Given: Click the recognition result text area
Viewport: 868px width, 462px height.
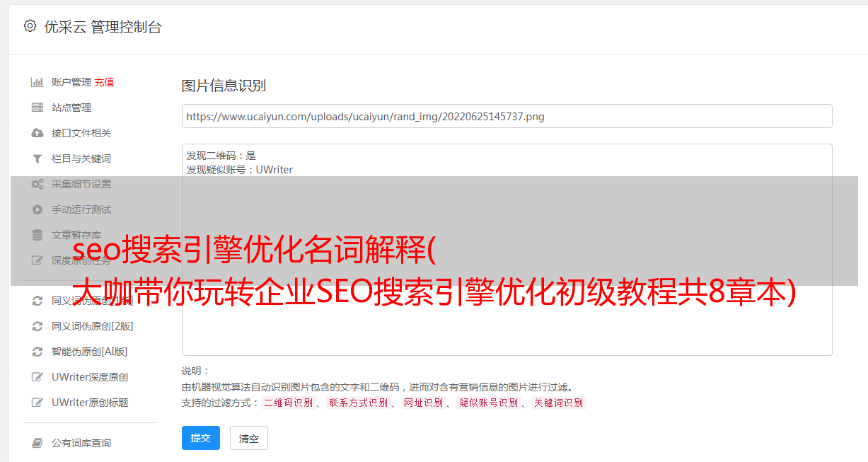Looking at the screenshot, I should pos(507,250).
